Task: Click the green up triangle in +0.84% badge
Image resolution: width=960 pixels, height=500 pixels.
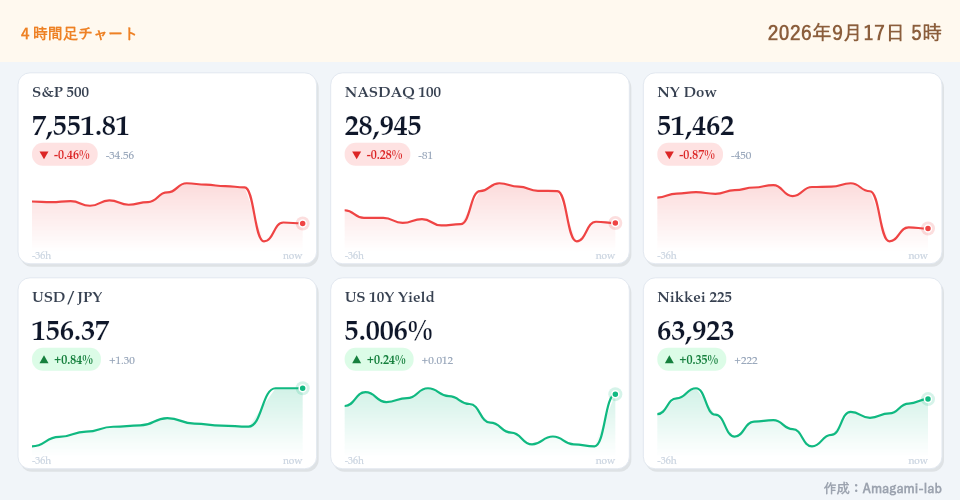Action: [x=44, y=360]
